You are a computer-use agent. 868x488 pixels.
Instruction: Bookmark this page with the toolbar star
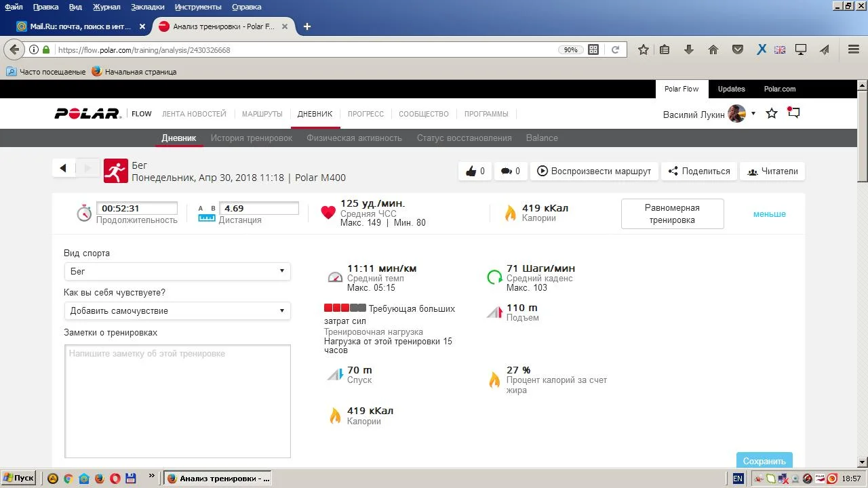pyautogui.click(x=644, y=49)
